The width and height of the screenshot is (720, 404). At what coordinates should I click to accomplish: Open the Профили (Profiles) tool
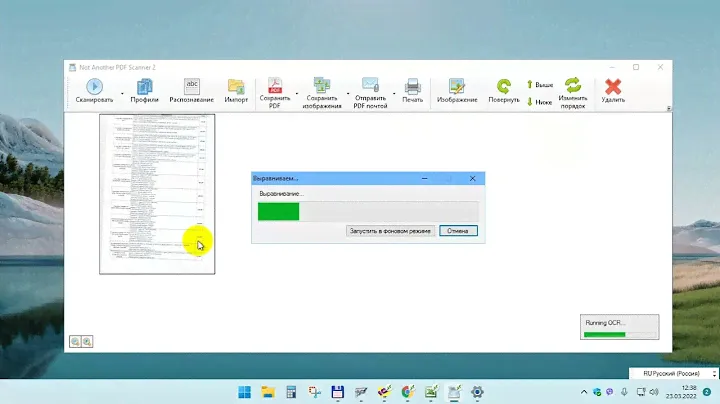[144, 87]
